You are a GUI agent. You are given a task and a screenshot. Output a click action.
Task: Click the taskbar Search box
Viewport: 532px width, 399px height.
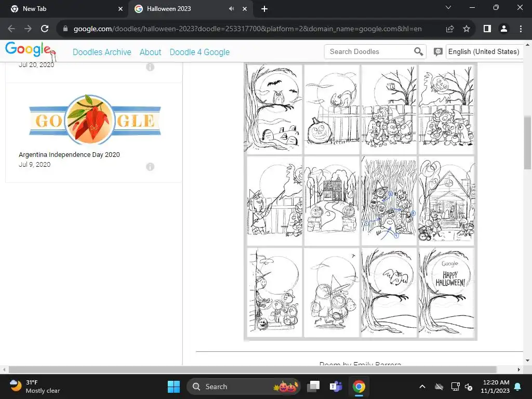[243, 387]
